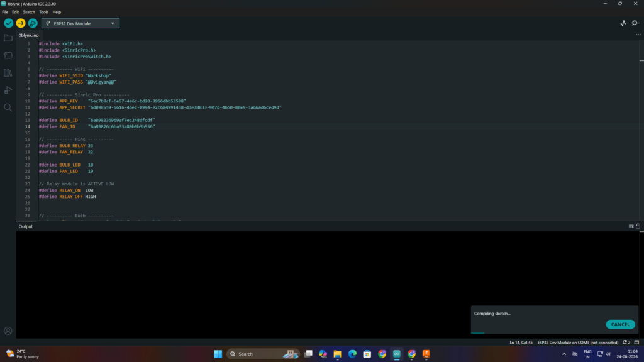Open the editor tab options ellipsis menu
The height and width of the screenshot is (362, 644).
[x=638, y=35]
